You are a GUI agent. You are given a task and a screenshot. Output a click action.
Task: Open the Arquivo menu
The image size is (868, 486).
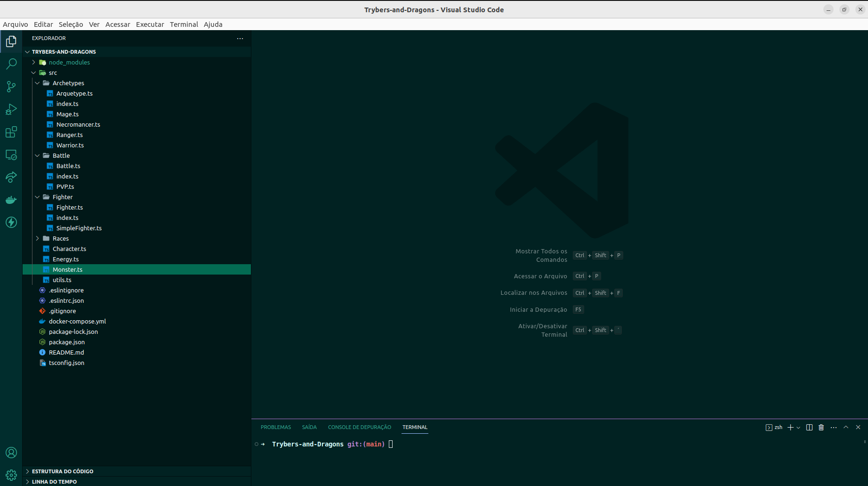click(x=16, y=24)
